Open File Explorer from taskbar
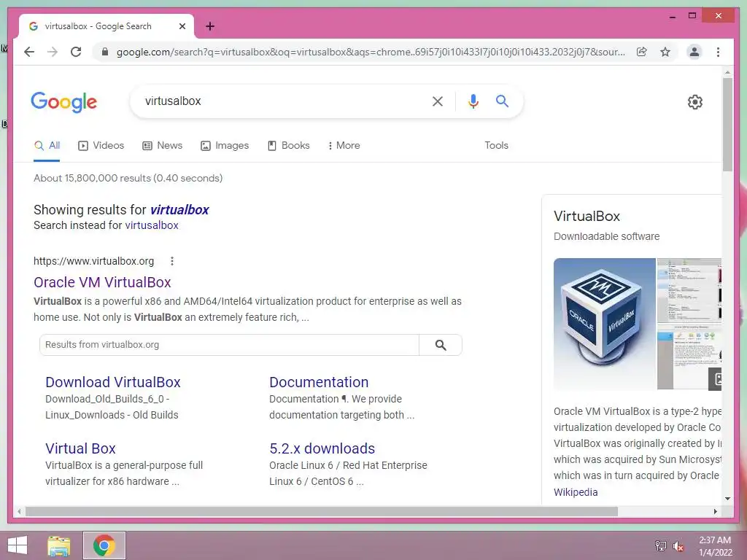The height and width of the screenshot is (560, 747). [x=59, y=545]
